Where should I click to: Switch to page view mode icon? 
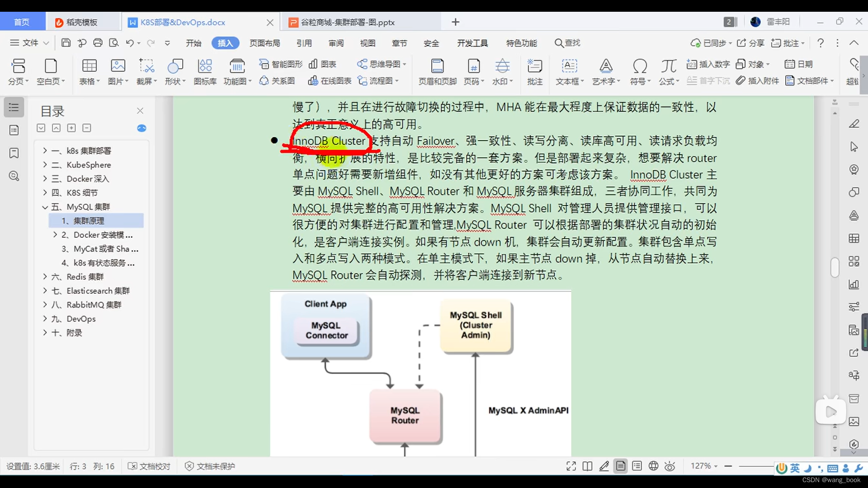coord(621,466)
